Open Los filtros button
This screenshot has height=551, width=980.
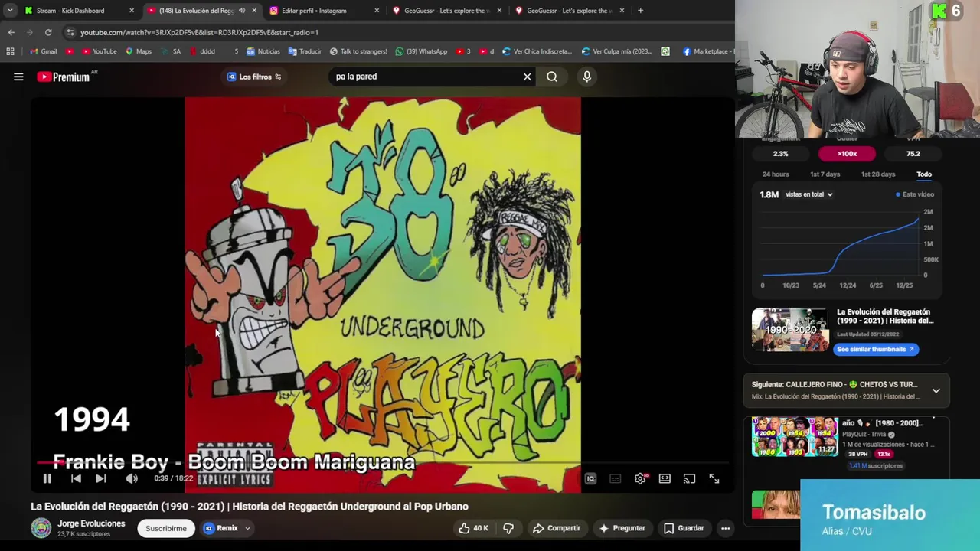point(254,77)
